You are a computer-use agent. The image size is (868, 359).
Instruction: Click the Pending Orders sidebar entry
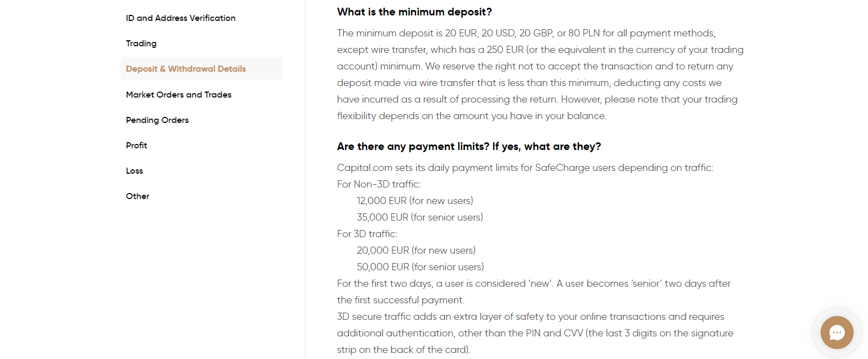(x=157, y=120)
